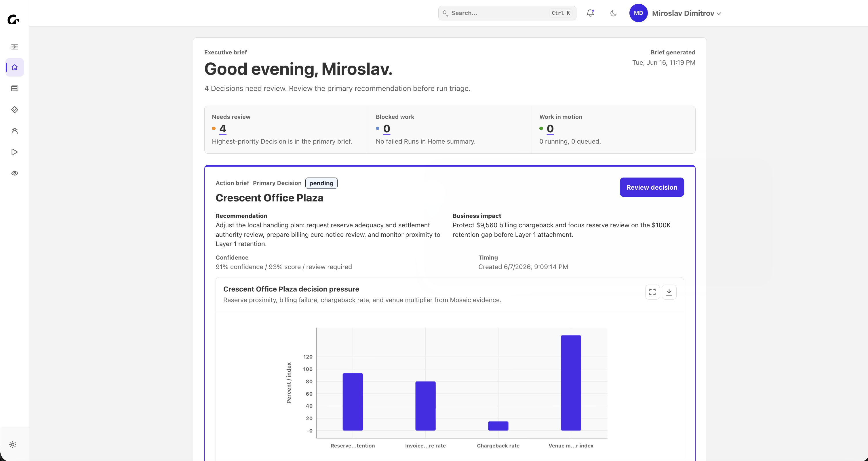
Task: Open the Needs review count 4
Action: [223, 129]
